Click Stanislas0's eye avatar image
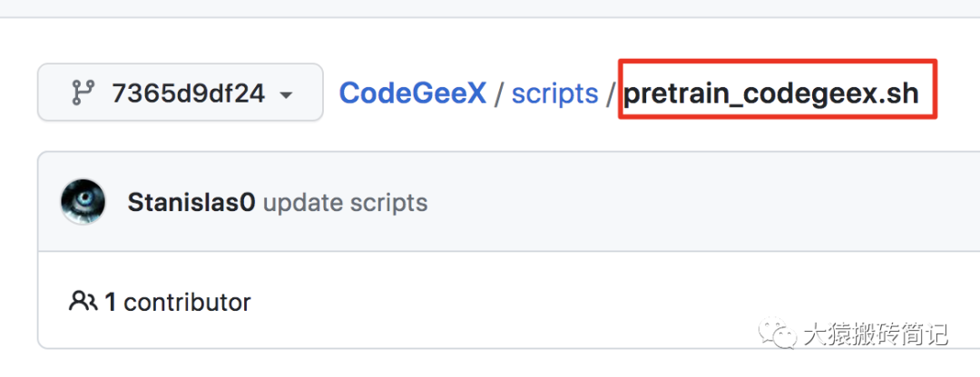This screenshot has width=980, height=377. 83,201
